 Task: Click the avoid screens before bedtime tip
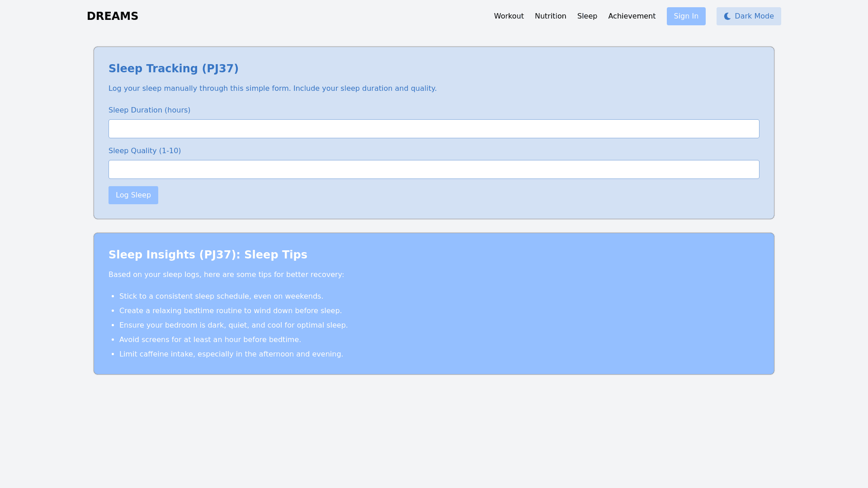click(x=210, y=339)
